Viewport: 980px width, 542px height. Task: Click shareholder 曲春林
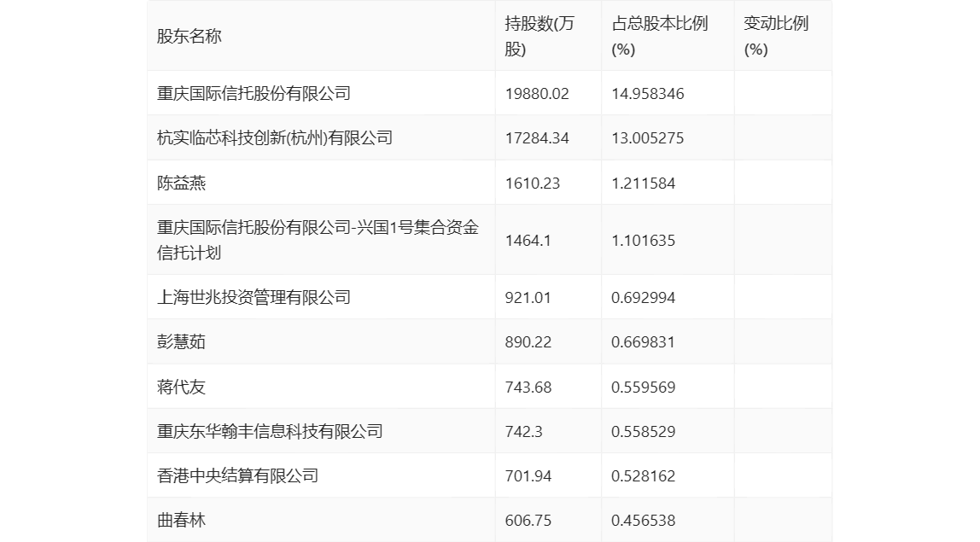[x=181, y=520]
